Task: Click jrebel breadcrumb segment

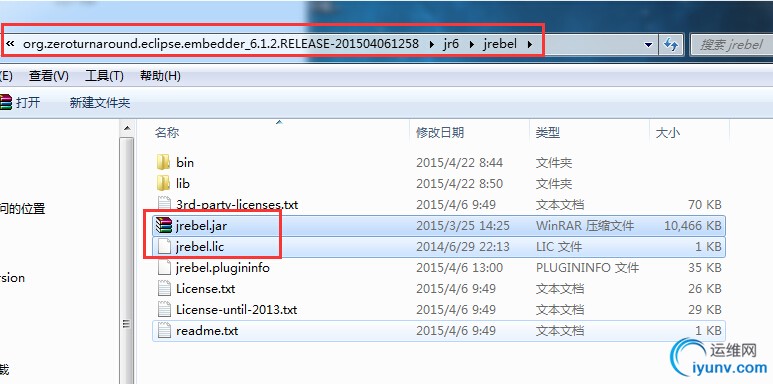Action: pos(500,44)
